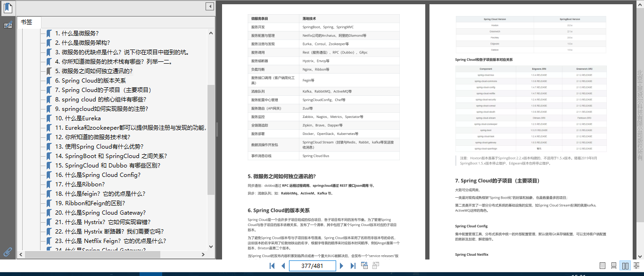Open bookmark 15. SpringCloud 和 Dubbo 有哪些区别?
644x276 pixels.
point(107,166)
